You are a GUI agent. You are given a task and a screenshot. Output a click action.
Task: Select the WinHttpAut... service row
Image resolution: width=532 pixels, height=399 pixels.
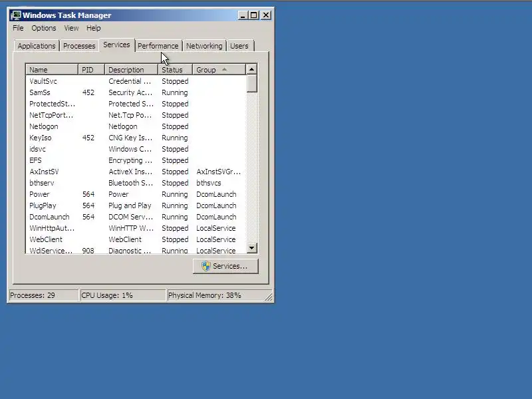coord(136,228)
